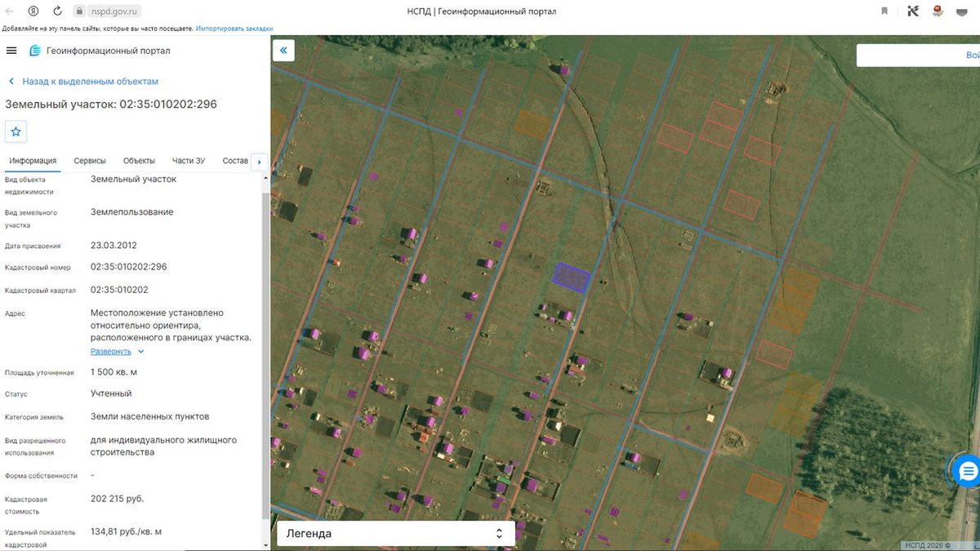The image size is (980, 551).
Task: Go back via Назад к выделенным объектам
Action: 83,82
